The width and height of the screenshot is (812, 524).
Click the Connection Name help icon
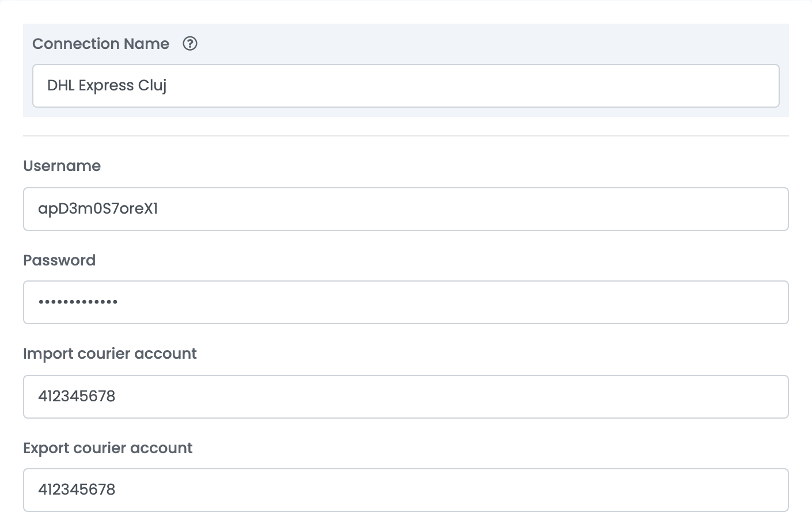tap(190, 44)
